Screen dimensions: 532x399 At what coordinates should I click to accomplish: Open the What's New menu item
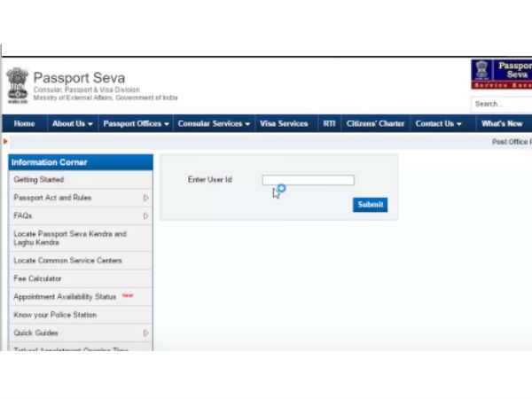(x=502, y=124)
